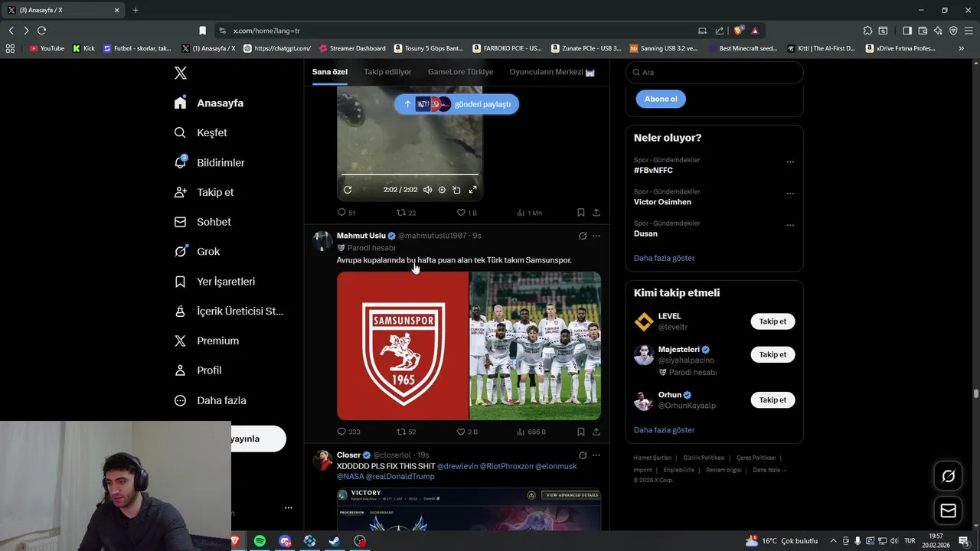
Task: Repost the video post with 22 reposts
Action: click(407, 213)
